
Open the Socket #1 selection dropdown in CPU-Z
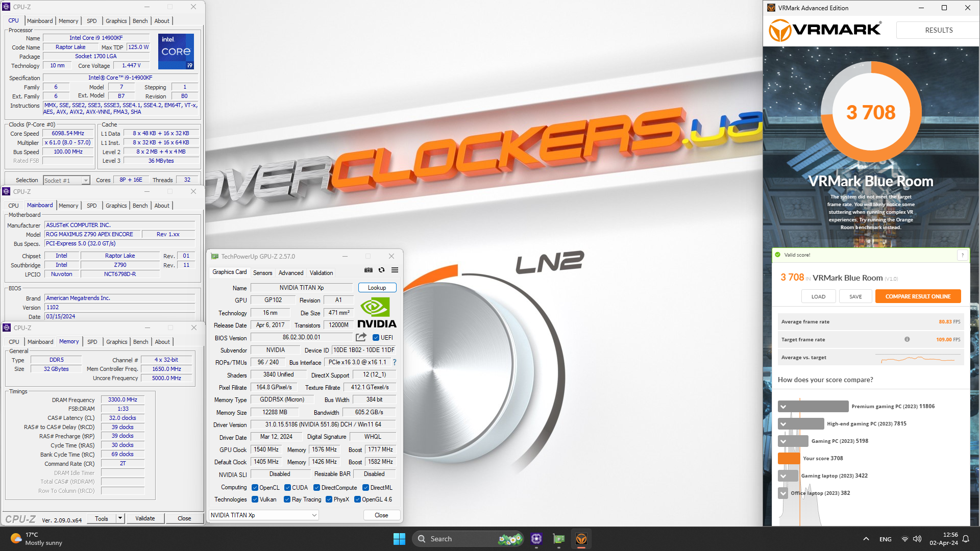tap(66, 180)
